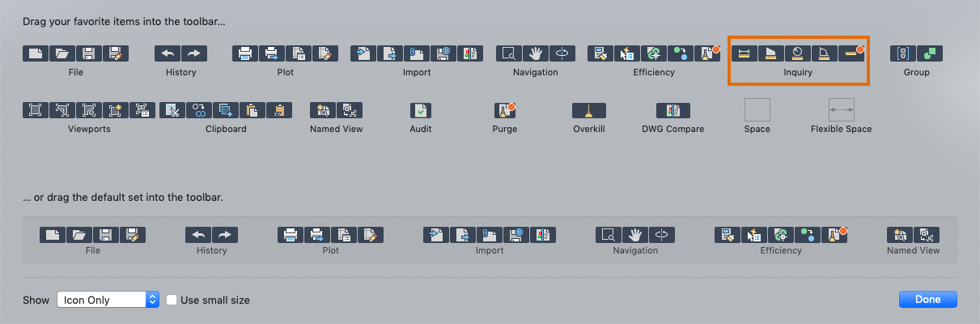Image resolution: width=980 pixels, height=324 pixels.
Task: Click the new viewport starburst icon in Viewports
Action: (x=116, y=111)
